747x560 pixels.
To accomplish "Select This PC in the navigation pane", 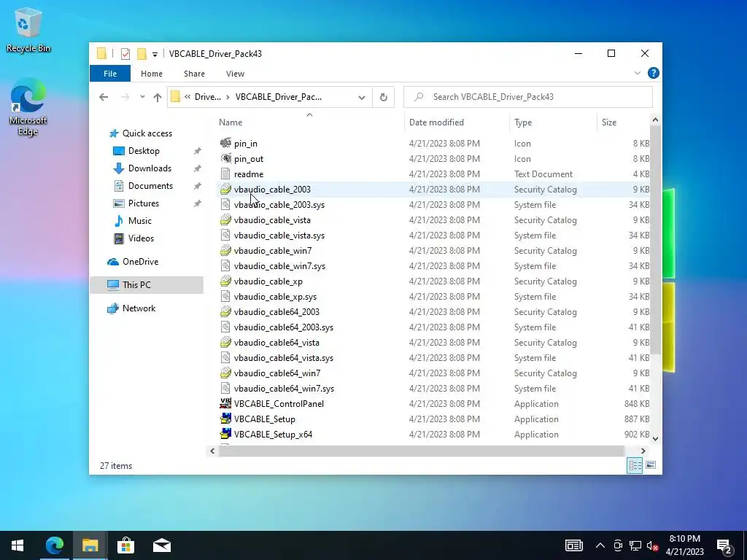I will pos(147,285).
